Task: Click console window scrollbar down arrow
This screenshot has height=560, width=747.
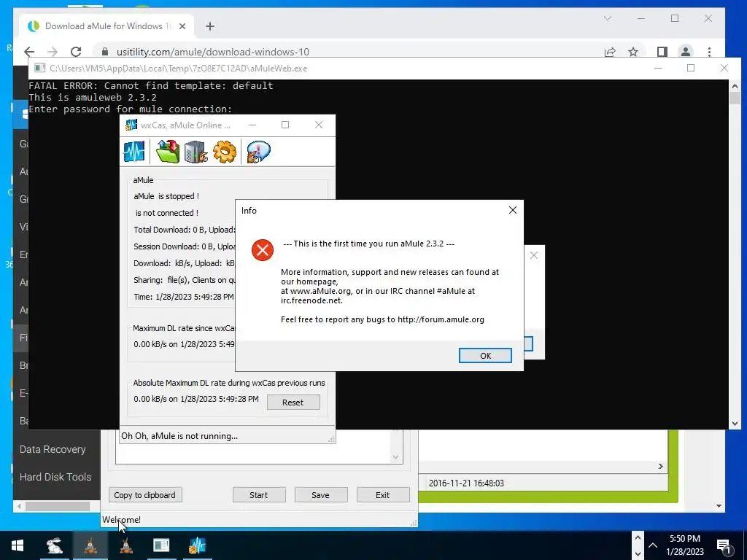Action: click(x=735, y=423)
